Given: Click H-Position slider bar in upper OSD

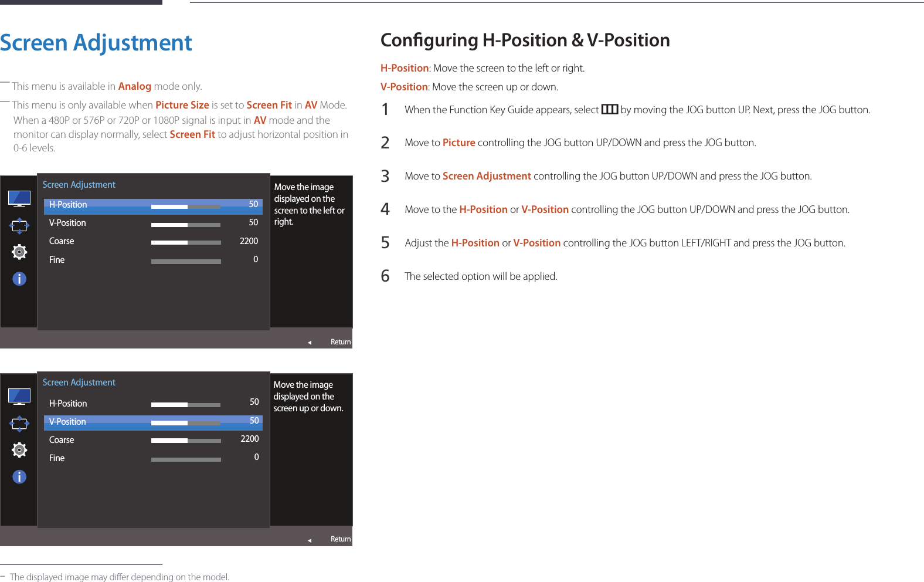Looking at the screenshot, I should click(x=186, y=207).
